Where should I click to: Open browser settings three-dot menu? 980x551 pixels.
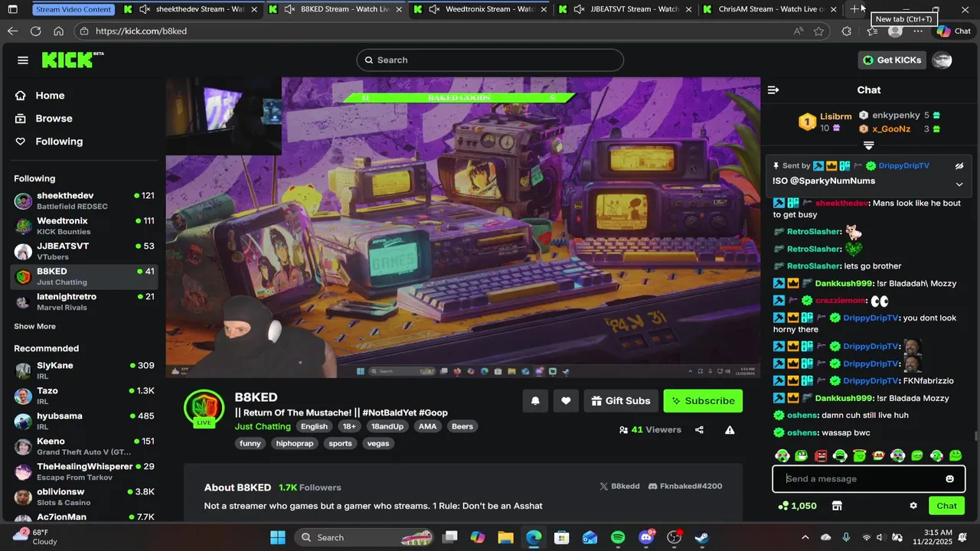click(918, 31)
